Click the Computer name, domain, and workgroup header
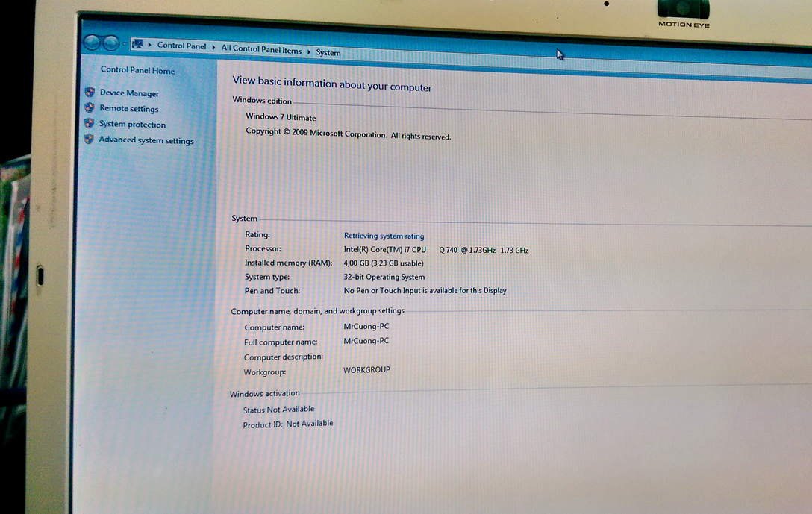Viewport: 812px width, 514px height. 317,310
